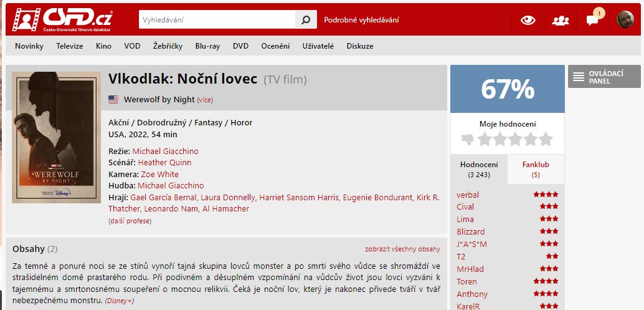Give fifth star in Moje hodnocení

pos(546,139)
